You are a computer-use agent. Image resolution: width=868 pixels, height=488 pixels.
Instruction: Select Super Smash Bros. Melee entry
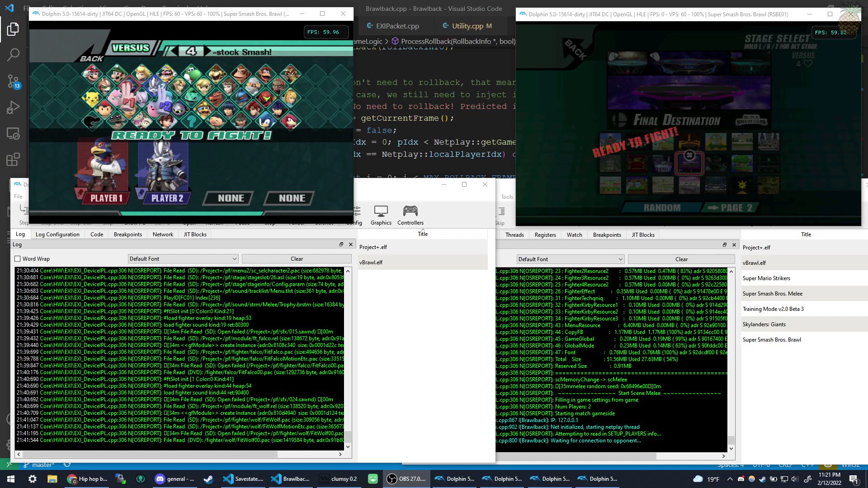(804, 294)
